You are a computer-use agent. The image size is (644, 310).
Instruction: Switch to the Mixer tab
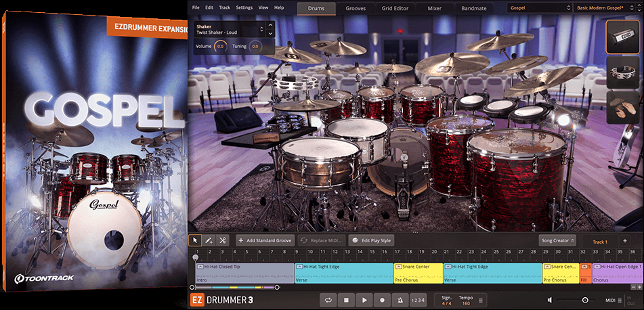[x=435, y=8]
